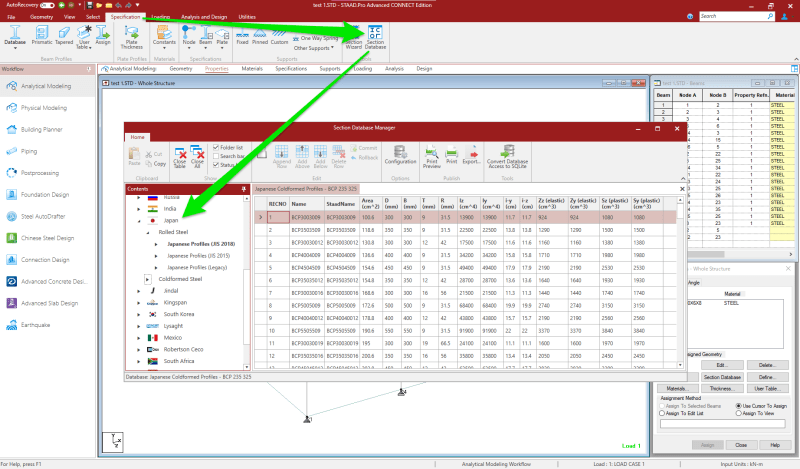Click the Section Database button in properties dialog
The image size is (800, 469).
tap(722, 377)
